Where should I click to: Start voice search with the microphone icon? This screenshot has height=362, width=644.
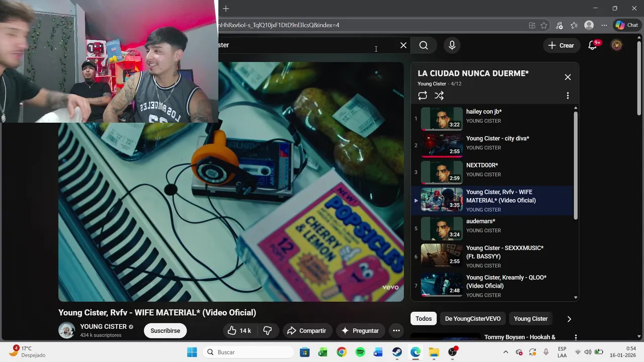tap(452, 45)
